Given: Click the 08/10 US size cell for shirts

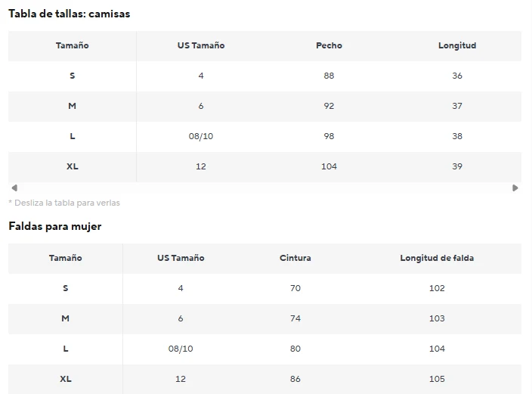Looking at the screenshot, I should point(201,136).
